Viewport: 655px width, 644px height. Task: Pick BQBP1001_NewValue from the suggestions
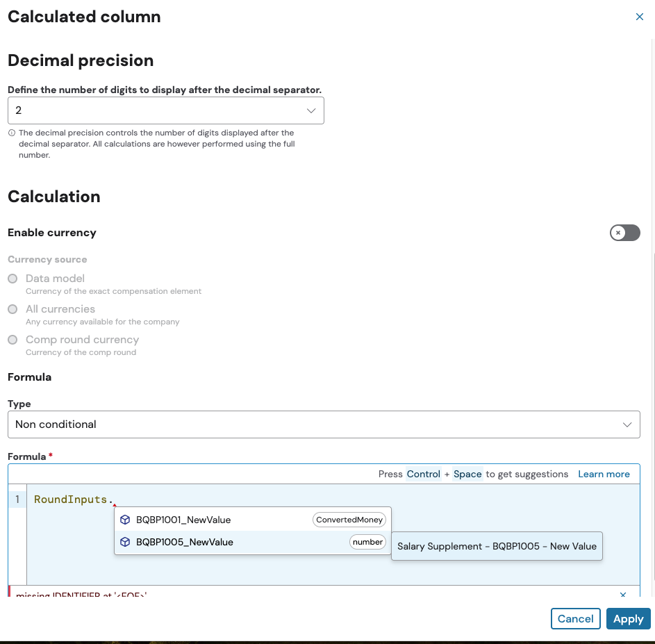point(183,520)
